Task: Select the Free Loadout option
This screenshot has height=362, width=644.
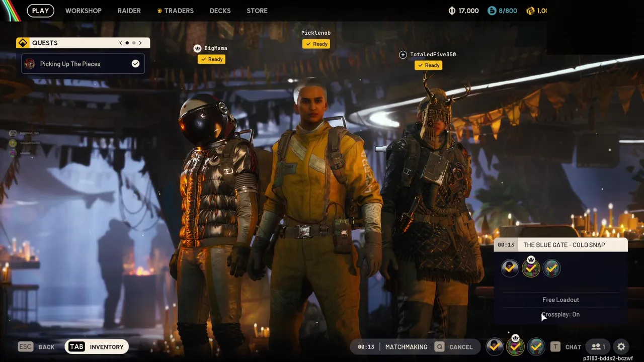Action: [x=560, y=300]
